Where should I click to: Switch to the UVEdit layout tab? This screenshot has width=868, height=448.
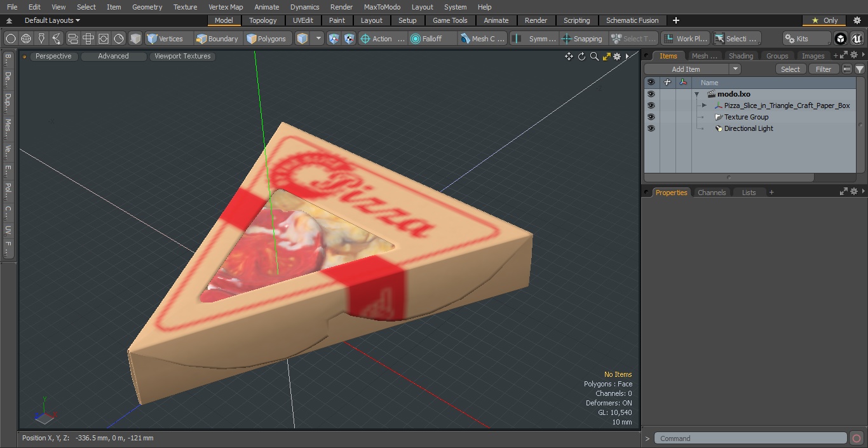(x=303, y=20)
